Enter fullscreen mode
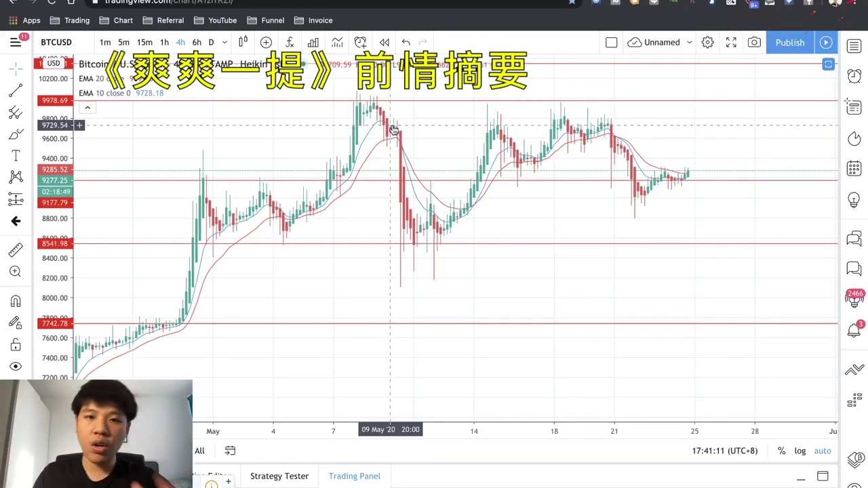868x488 pixels. click(731, 43)
